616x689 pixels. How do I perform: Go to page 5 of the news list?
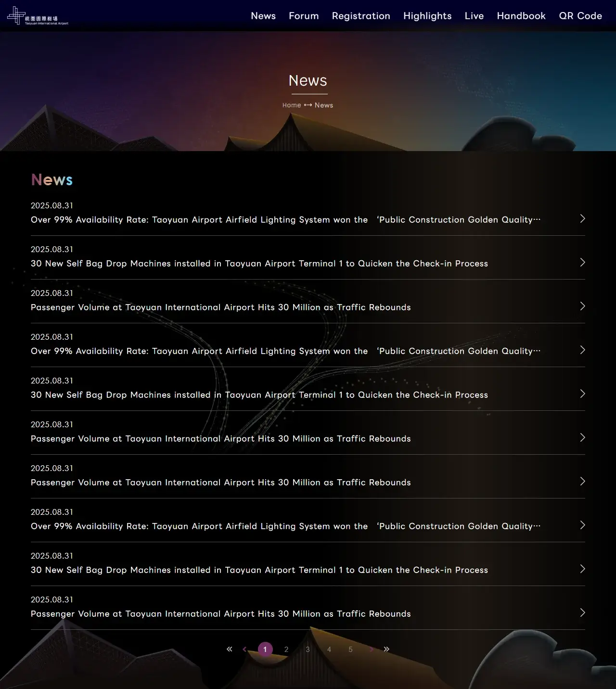click(x=350, y=650)
